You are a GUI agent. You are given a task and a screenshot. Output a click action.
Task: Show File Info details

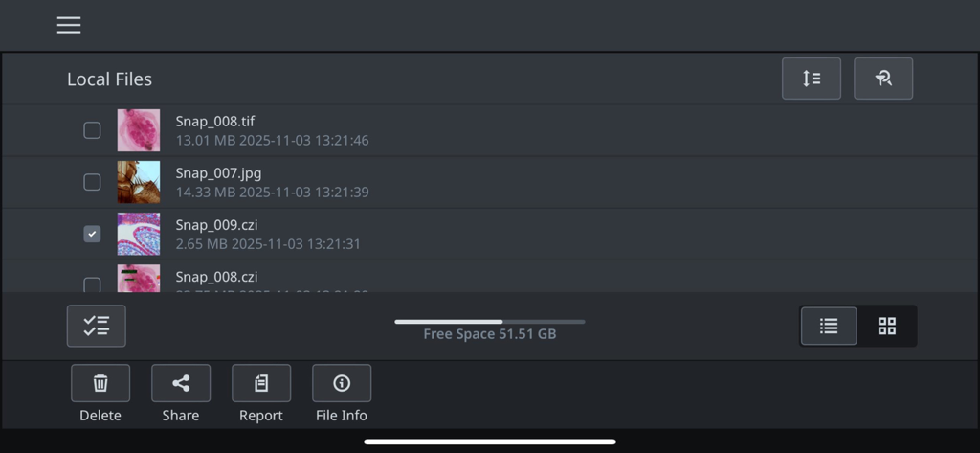[342, 383]
